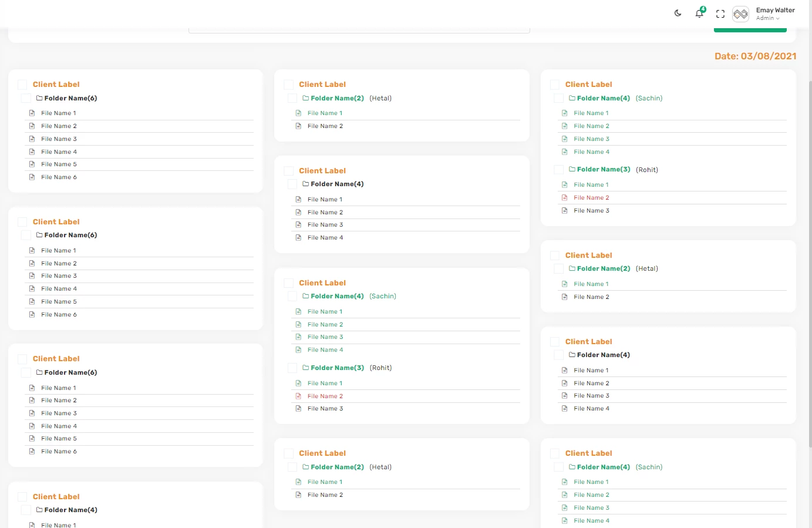Open File Name 3 under Rohit, middle column

(325, 409)
